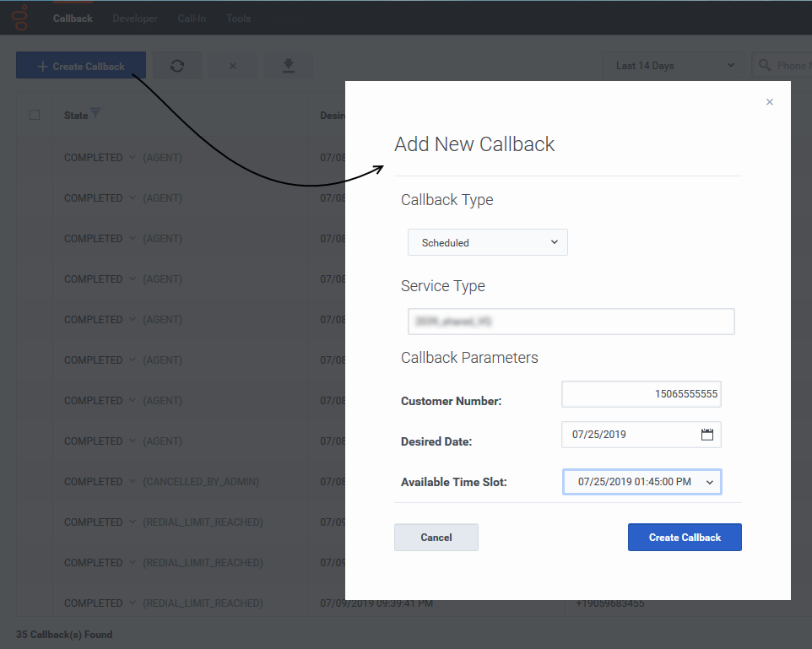The image size is (812, 649).
Task: Open the calendar picker icon for Desired Date
Action: click(707, 435)
